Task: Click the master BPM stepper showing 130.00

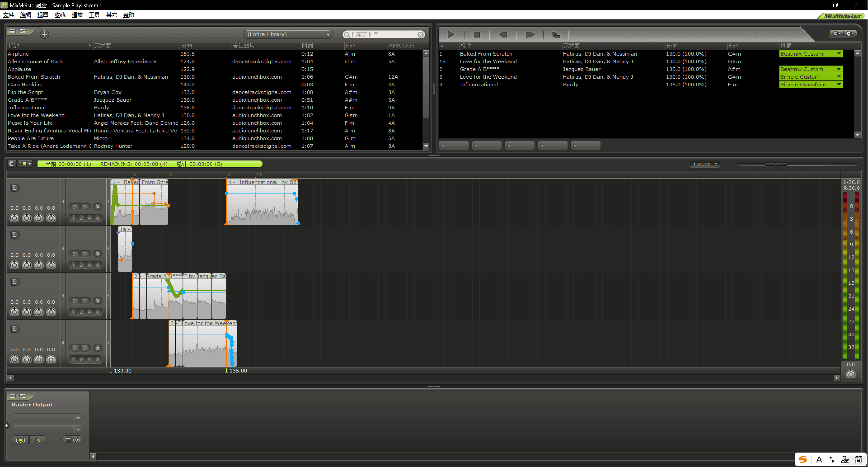Action: (x=716, y=165)
